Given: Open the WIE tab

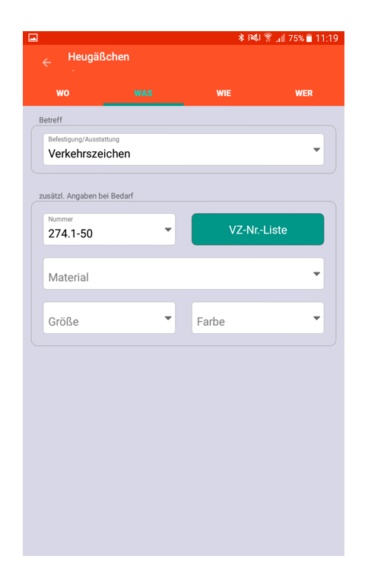Looking at the screenshot, I should [x=224, y=94].
